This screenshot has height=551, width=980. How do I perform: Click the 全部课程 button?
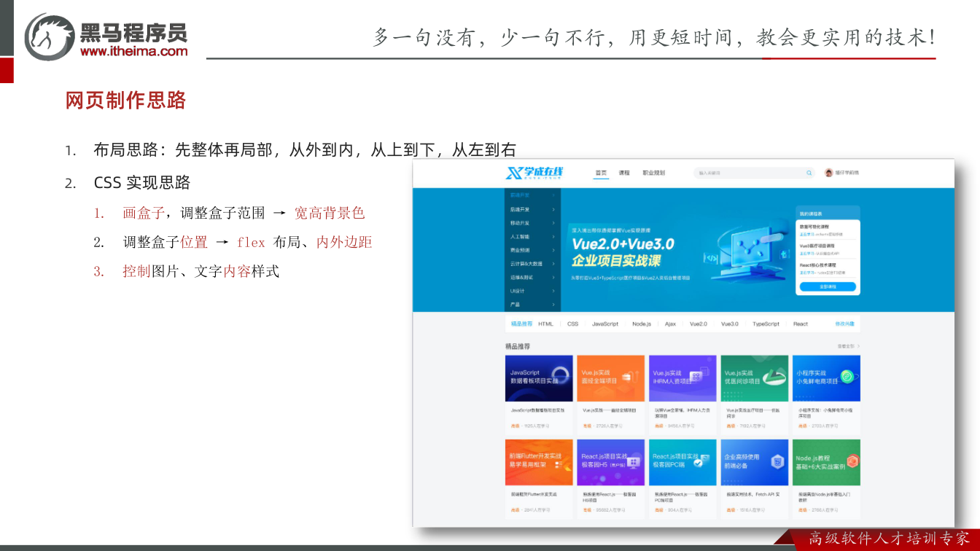[x=828, y=287]
